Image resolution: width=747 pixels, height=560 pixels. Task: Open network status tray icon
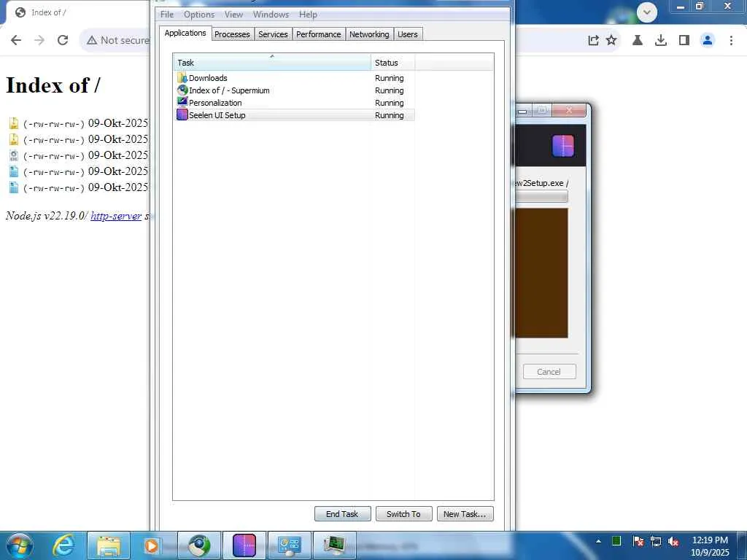[x=656, y=542]
